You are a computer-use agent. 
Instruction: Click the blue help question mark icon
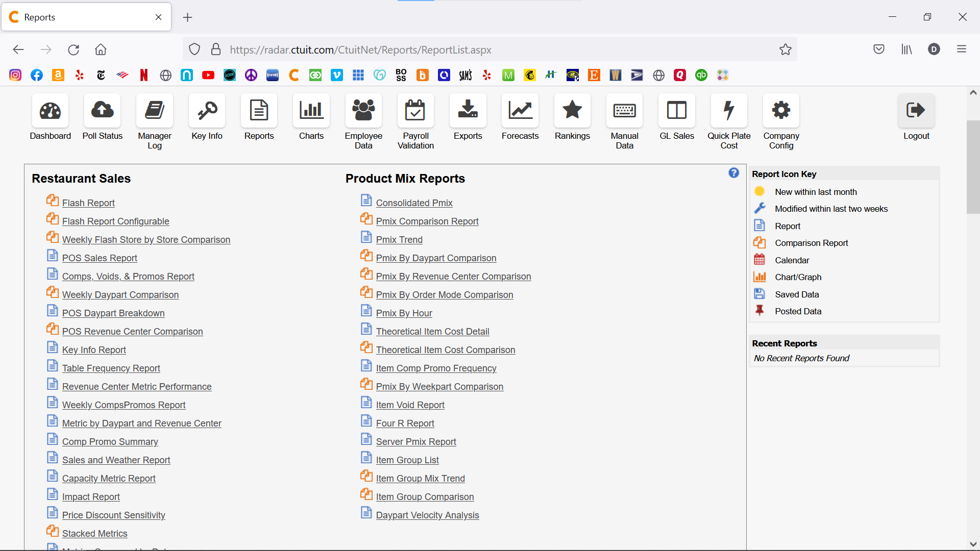pos(733,173)
